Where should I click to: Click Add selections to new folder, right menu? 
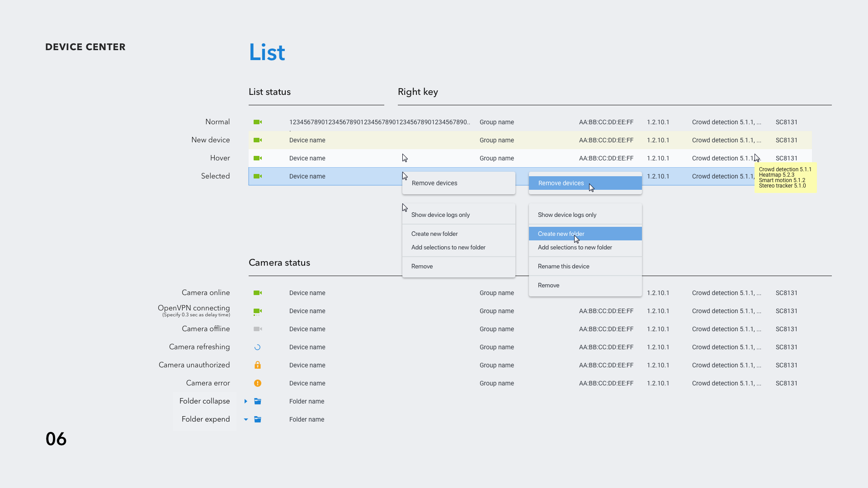pyautogui.click(x=575, y=247)
